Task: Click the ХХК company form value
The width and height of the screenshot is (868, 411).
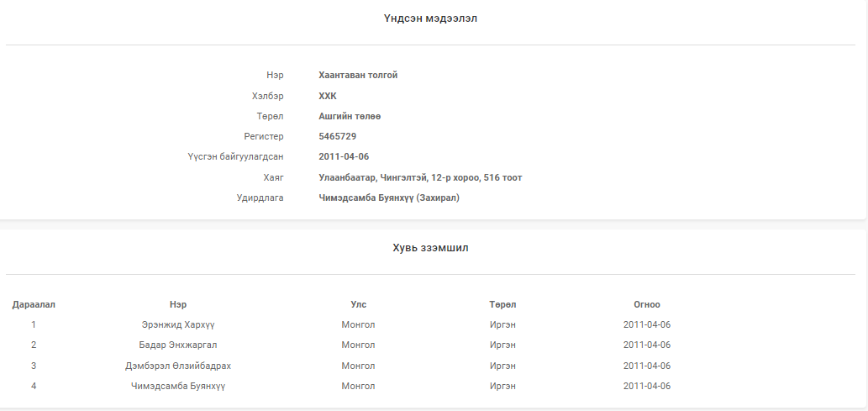Action: (328, 96)
